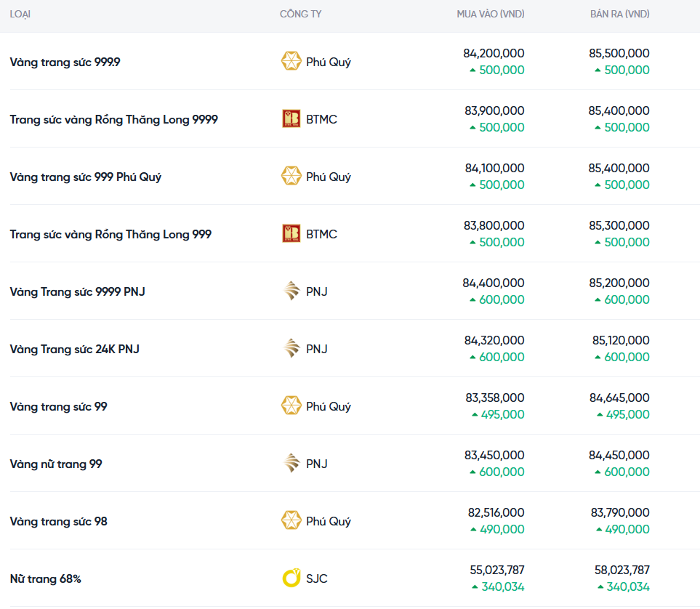Click SJC logo in Nữ trang 68% row

(291, 578)
